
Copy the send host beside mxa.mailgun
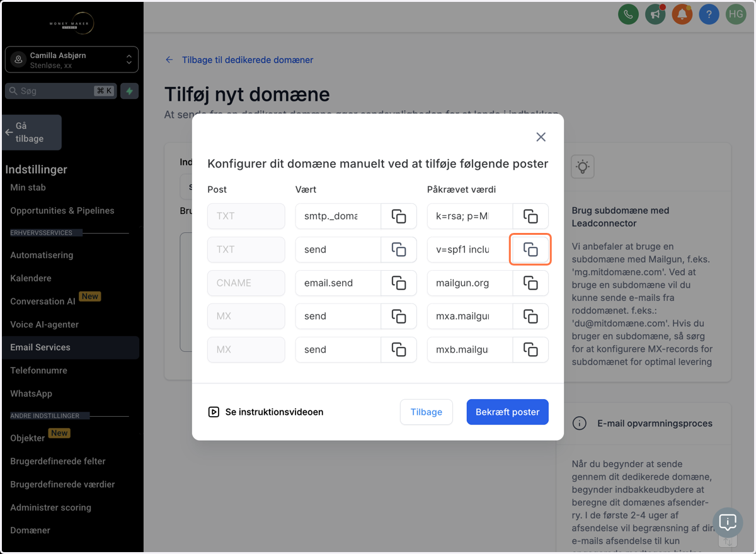(399, 316)
